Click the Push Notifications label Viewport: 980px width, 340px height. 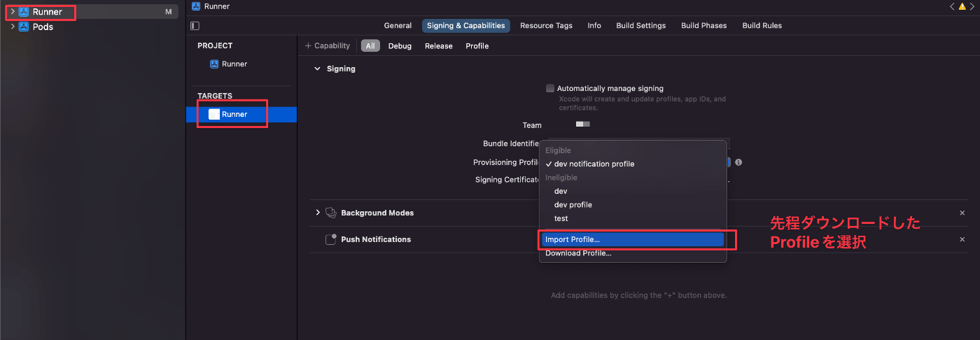376,239
